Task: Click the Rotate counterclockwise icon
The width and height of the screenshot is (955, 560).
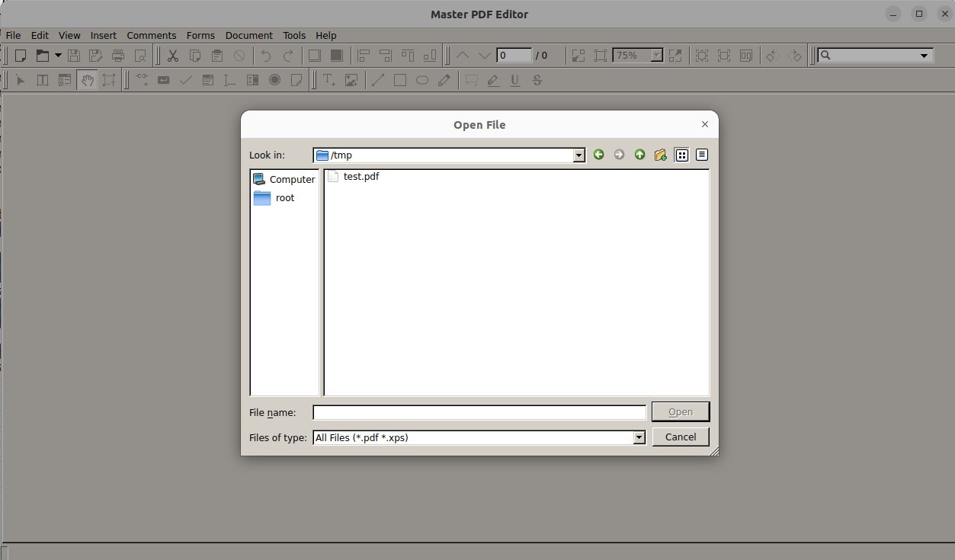Action: tap(773, 56)
